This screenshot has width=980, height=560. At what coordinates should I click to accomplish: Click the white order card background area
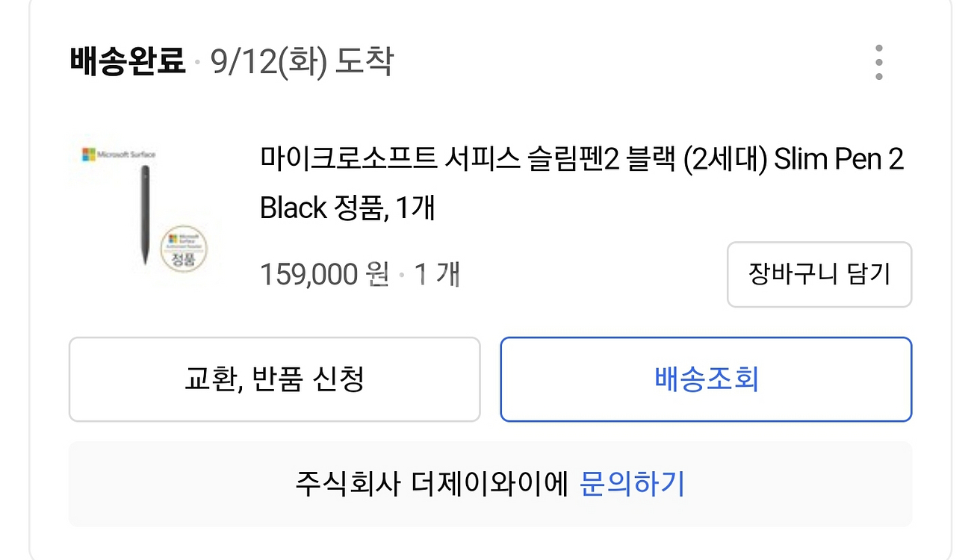tap(490, 105)
